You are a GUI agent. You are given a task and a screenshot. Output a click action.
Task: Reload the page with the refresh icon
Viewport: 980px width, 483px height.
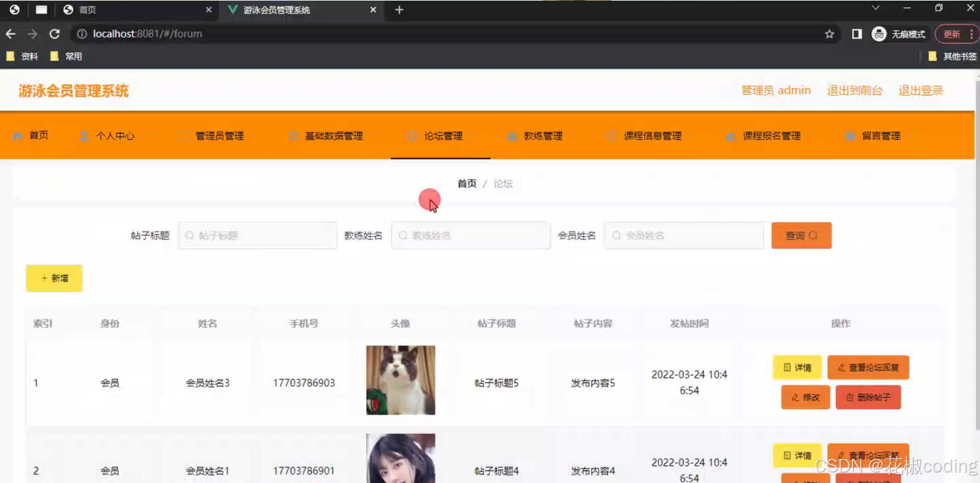(x=55, y=34)
